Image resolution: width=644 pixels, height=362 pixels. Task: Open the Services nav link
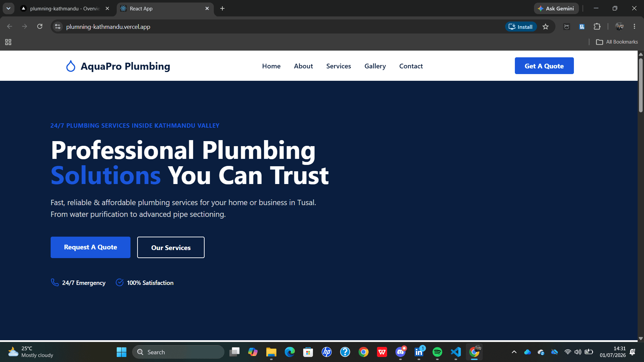(x=338, y=66)
